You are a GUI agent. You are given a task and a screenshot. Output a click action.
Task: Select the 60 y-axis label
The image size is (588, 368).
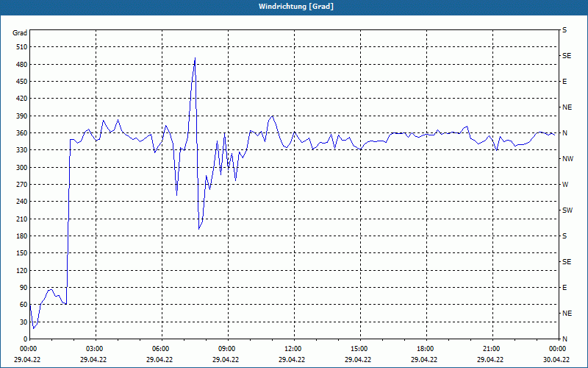point(24,305)
